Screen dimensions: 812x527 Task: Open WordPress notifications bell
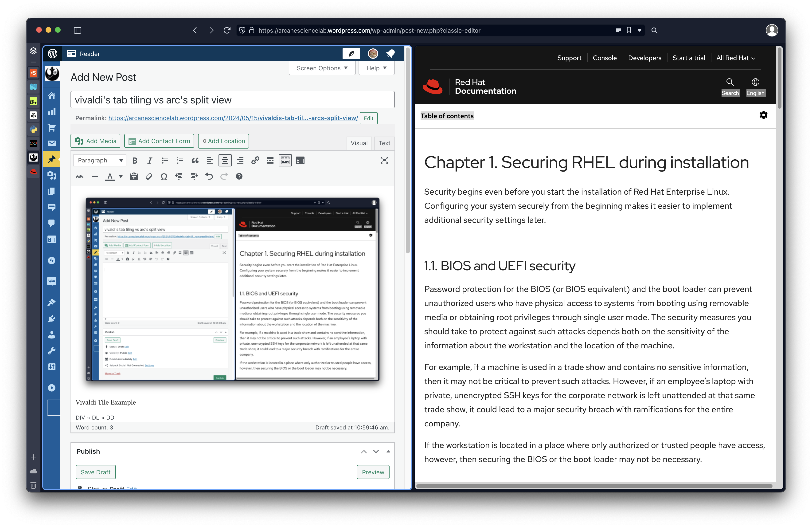(391, 54)
